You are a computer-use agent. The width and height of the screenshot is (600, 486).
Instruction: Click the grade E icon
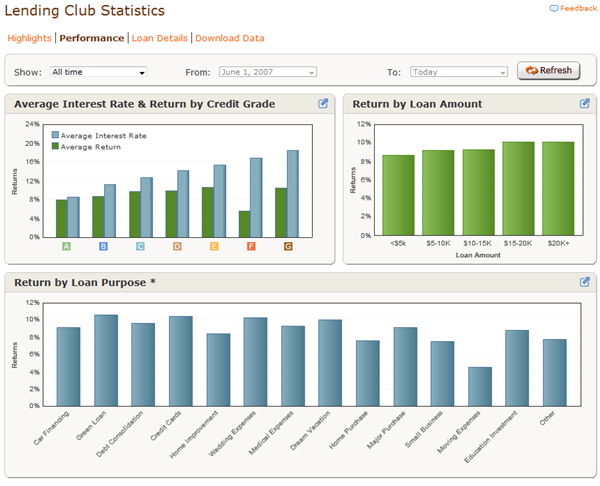click(214, 246)
